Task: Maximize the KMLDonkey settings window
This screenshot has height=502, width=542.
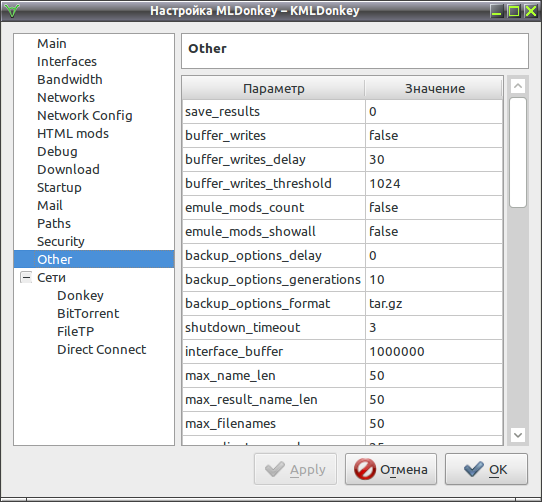Action: point(514,11)
